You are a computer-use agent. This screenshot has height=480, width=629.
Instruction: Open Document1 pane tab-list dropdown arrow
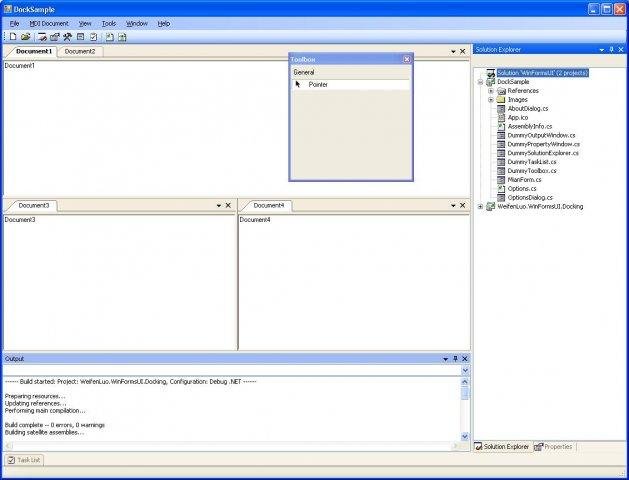point(453,51)
